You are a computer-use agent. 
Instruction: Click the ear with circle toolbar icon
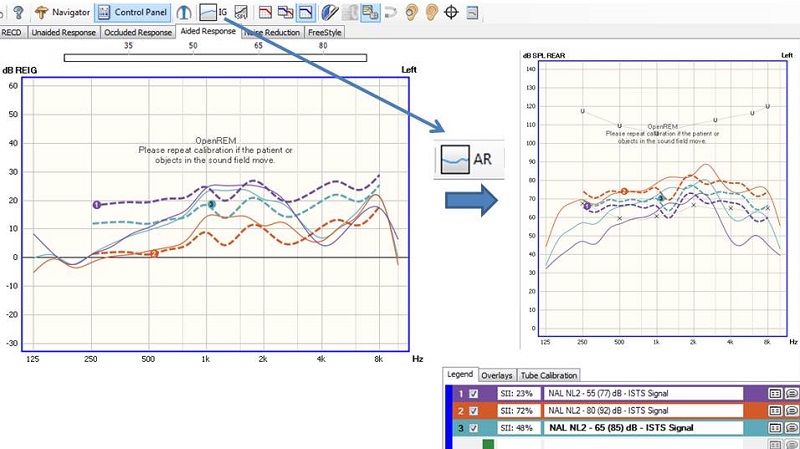coord(411,12)
